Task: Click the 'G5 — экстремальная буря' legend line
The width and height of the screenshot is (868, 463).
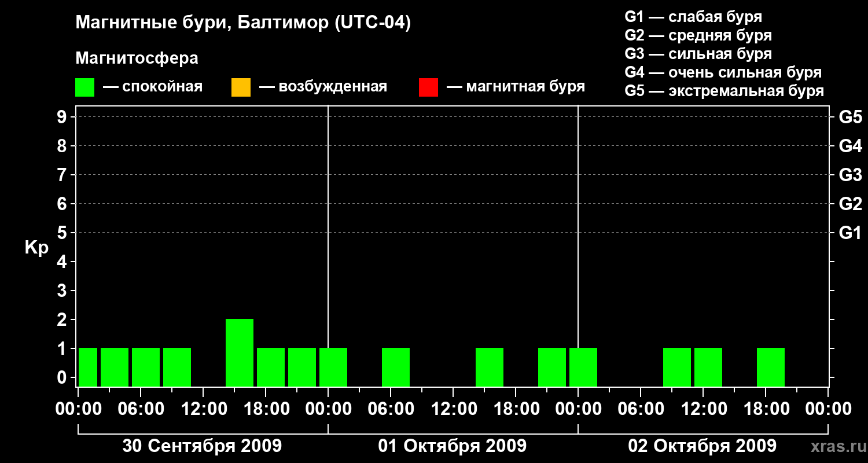Action: (724, 91)
